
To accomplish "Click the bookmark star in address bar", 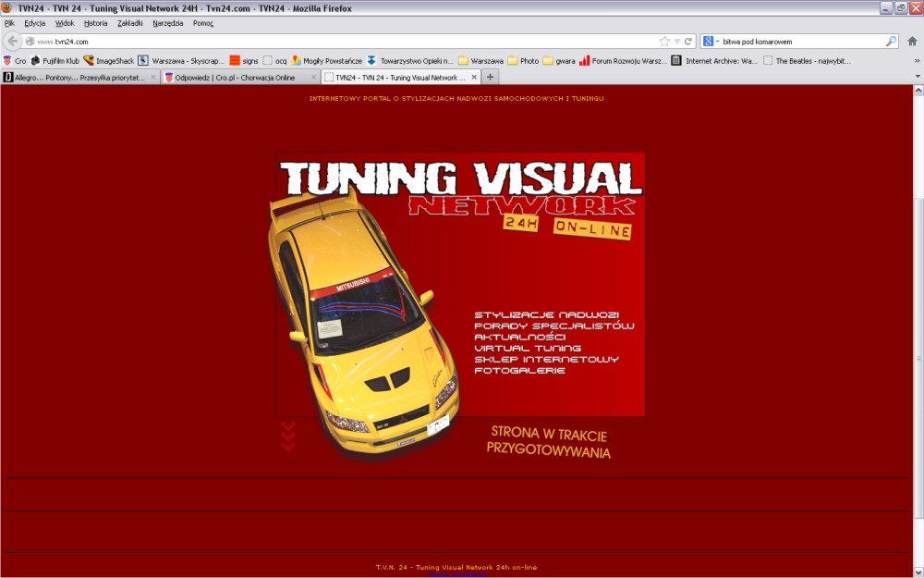I will point(664,42).
